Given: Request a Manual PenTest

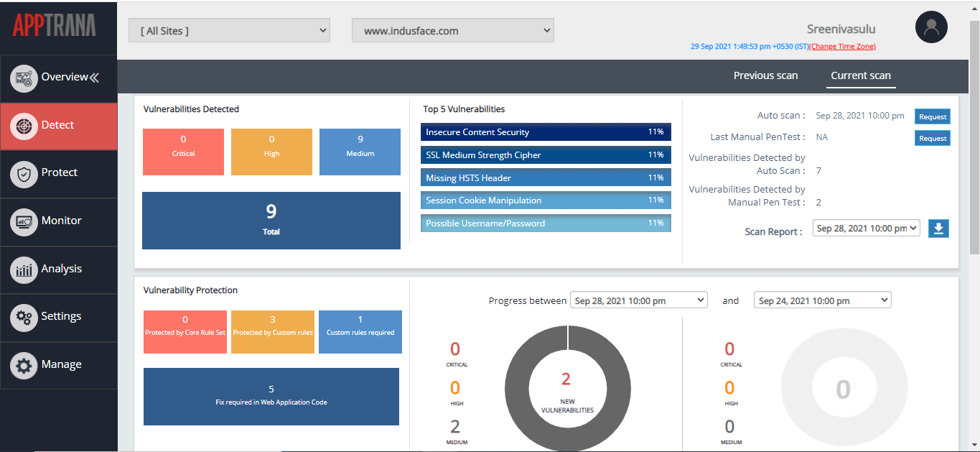Looking at the screenshot, I should click(933, 138).
